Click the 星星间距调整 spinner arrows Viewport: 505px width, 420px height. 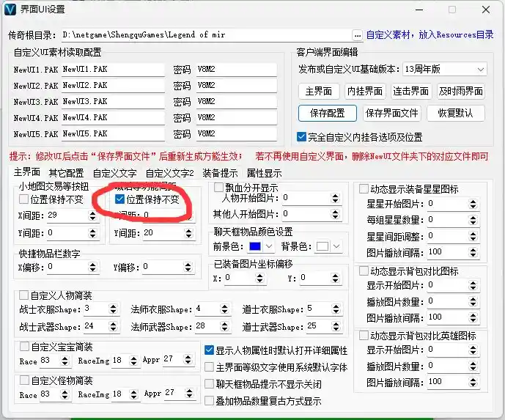coord(473,237)
